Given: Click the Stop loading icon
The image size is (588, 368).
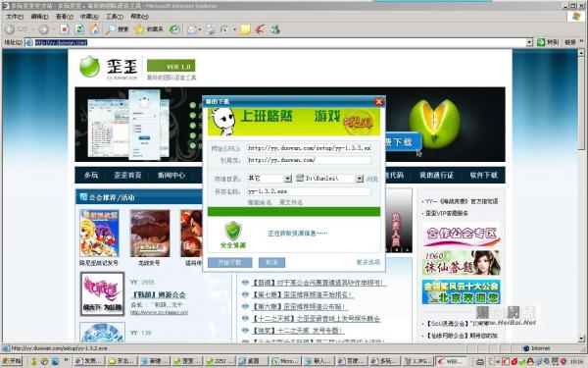Looking at the screenshot, I should click(x=65, y=29).
